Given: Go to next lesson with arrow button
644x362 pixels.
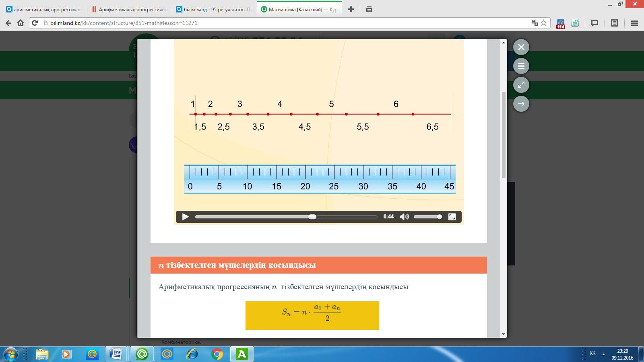Looking at the screenshot, I should tap(521, 104).
